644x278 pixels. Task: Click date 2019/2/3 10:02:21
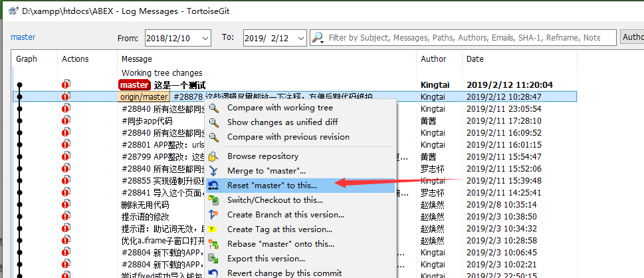point(502,264)
